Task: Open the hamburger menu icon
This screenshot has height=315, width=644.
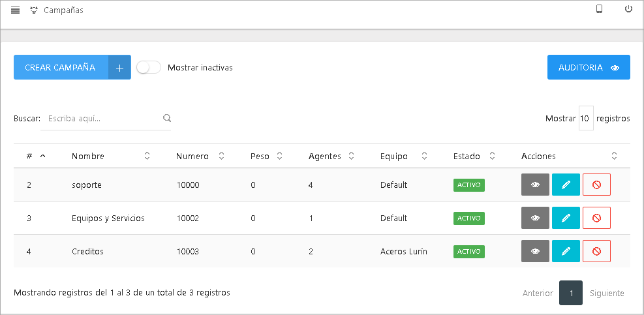Action: tap(16, 10)
